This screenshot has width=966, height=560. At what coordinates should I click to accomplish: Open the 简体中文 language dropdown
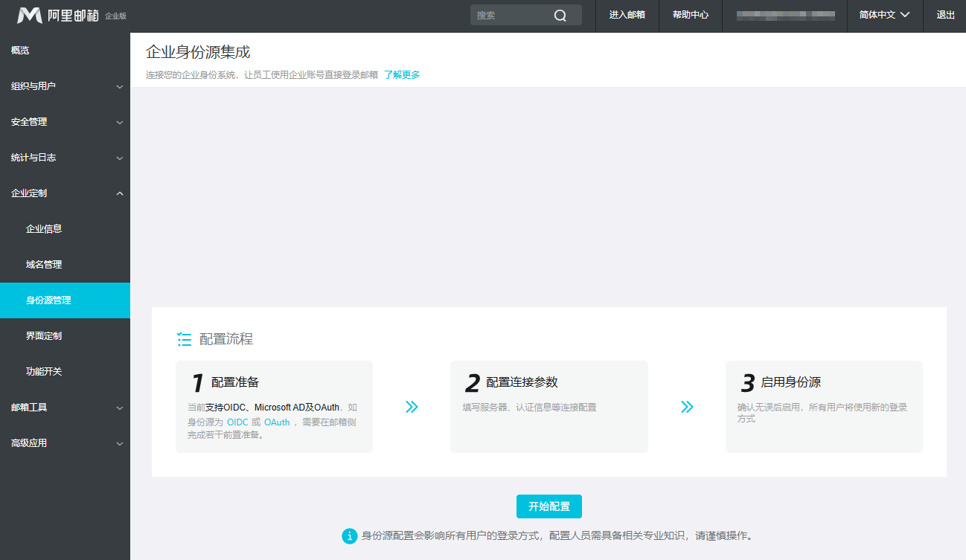pyautogui.click(x=884, y=16)
